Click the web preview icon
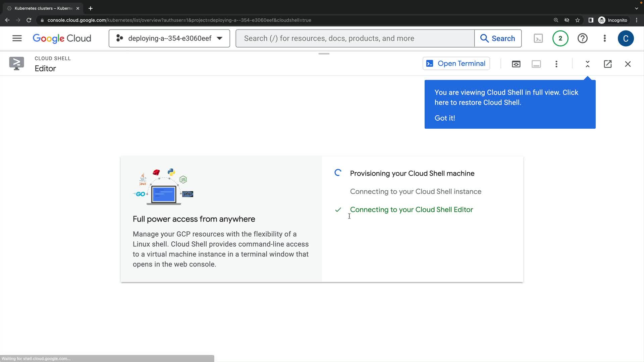The image size is (644, 362). [516, 64]
